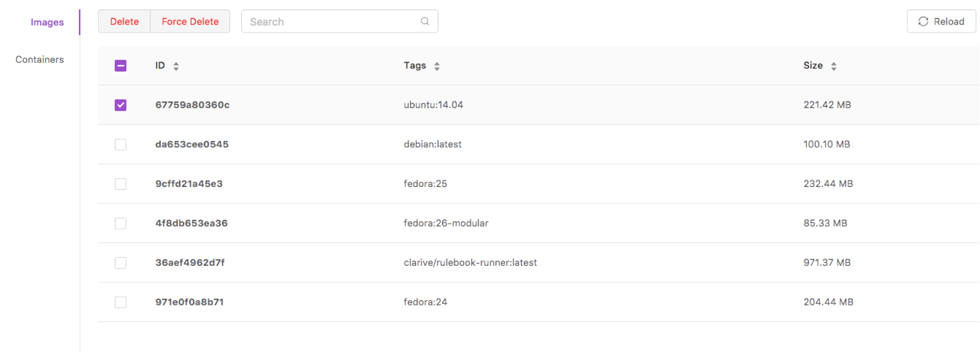
Task: Sort the table by the Size column
Action: (833, 66)
